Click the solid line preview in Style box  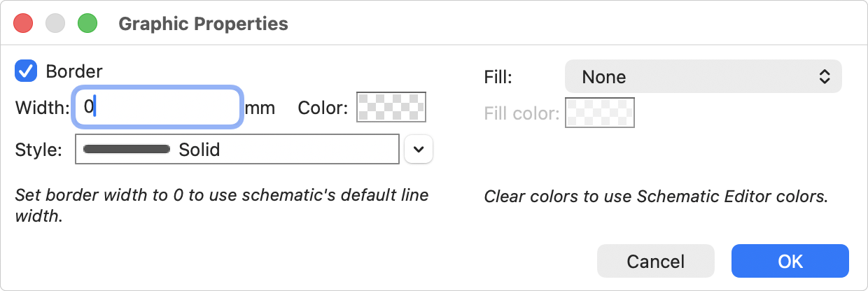(127, 149)
